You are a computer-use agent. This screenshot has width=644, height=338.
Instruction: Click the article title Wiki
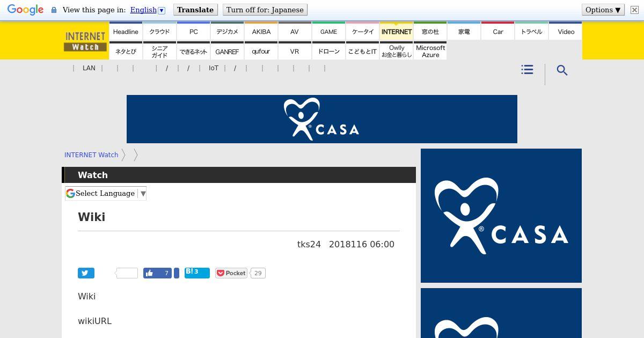coord(92,217)
